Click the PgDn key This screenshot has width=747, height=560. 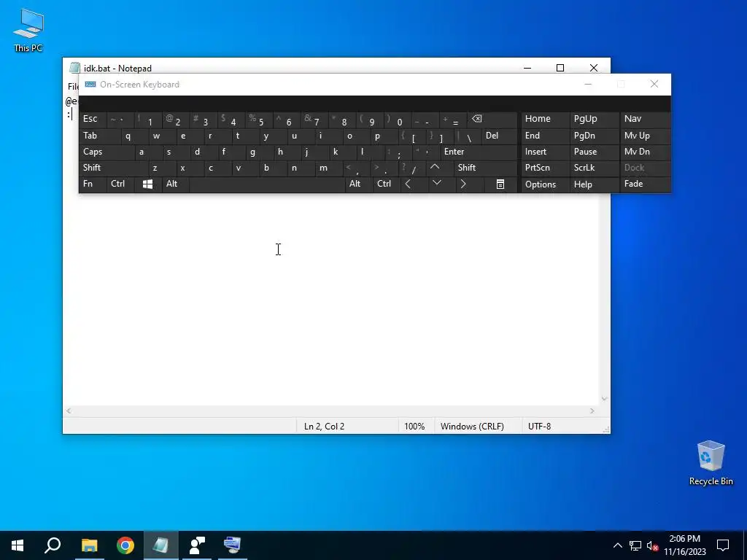594,136
